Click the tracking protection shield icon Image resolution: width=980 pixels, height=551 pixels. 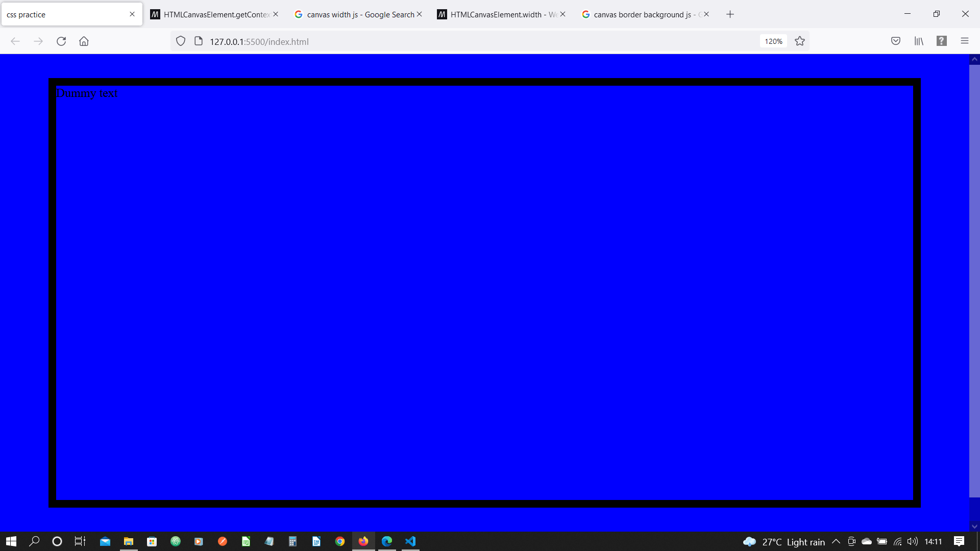tap(181, 41)
